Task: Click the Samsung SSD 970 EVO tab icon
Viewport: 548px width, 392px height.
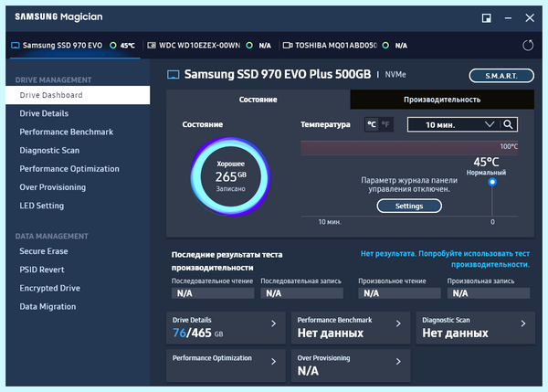Action: point(15,46)
